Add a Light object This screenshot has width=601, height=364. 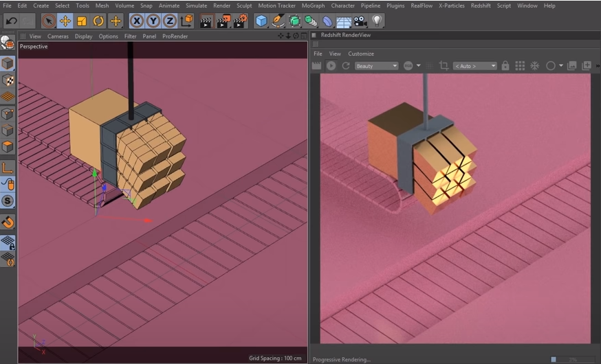[x=377, y=21]
